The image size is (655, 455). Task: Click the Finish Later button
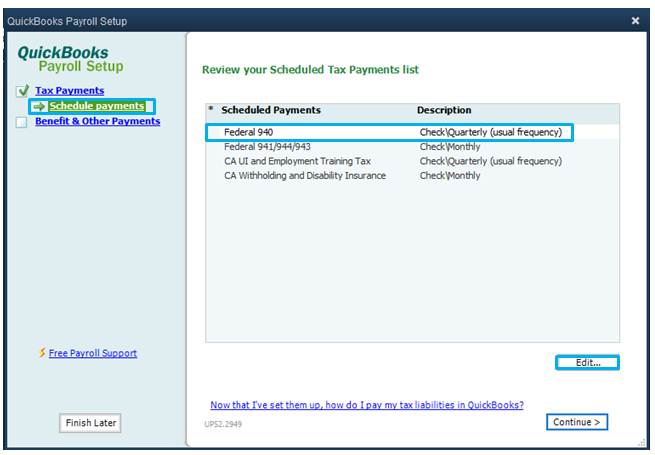[x=90, y=423]
